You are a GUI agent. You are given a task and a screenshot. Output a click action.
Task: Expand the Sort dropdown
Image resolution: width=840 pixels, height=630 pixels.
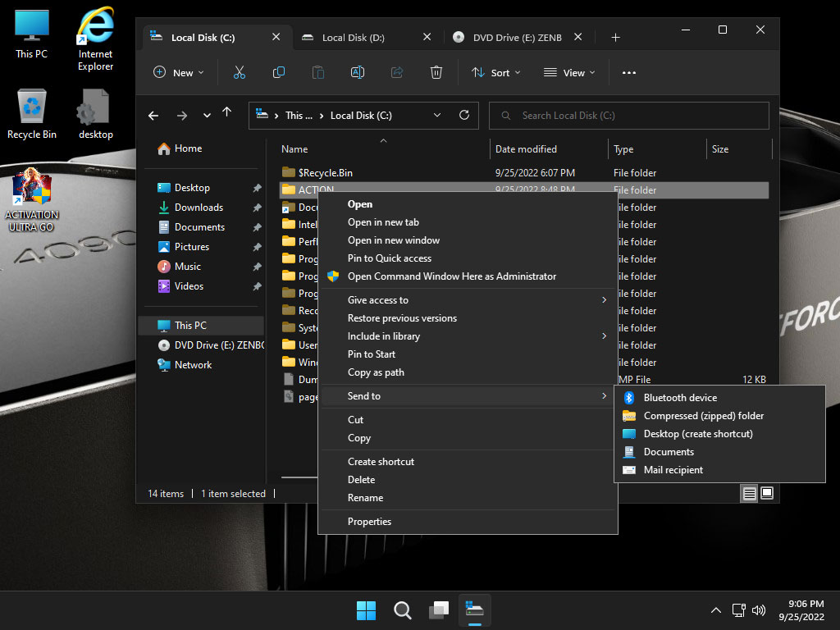click(x=496, y=72)
